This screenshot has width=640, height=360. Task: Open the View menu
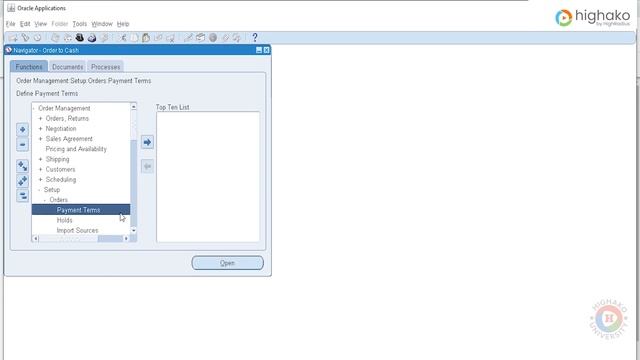(x=40, y=24)
